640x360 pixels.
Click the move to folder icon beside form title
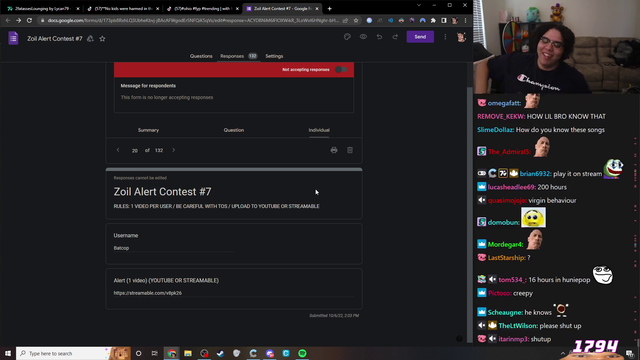90,38
